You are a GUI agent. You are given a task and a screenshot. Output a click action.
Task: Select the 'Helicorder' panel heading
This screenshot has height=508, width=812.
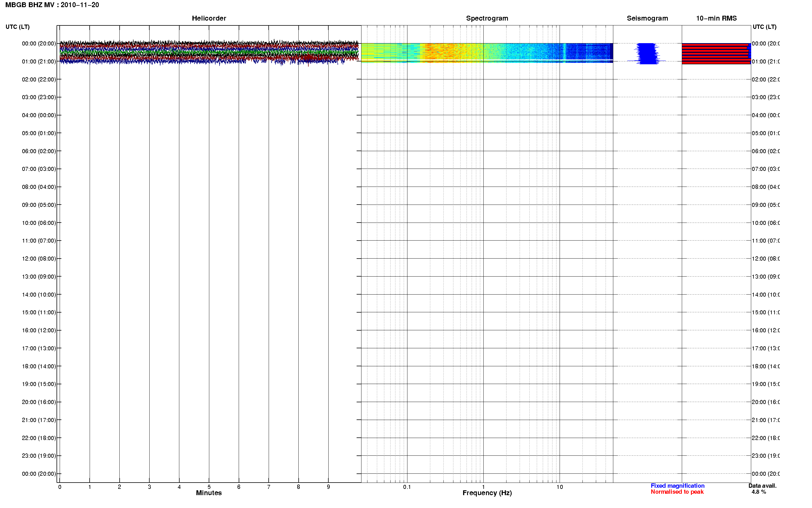[x=209, y=18]
